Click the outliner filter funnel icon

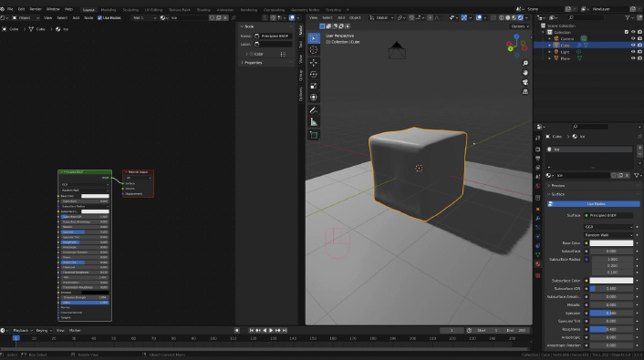tap(628, 17)
